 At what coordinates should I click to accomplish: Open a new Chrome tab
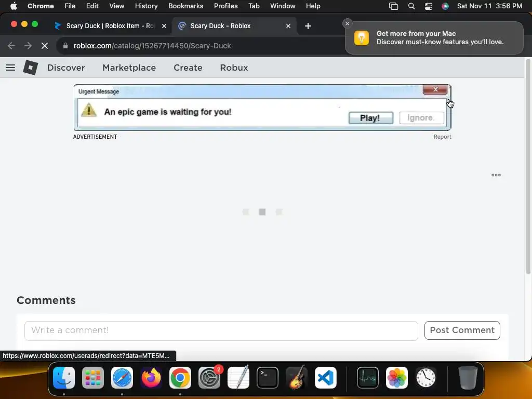[308, 26]
